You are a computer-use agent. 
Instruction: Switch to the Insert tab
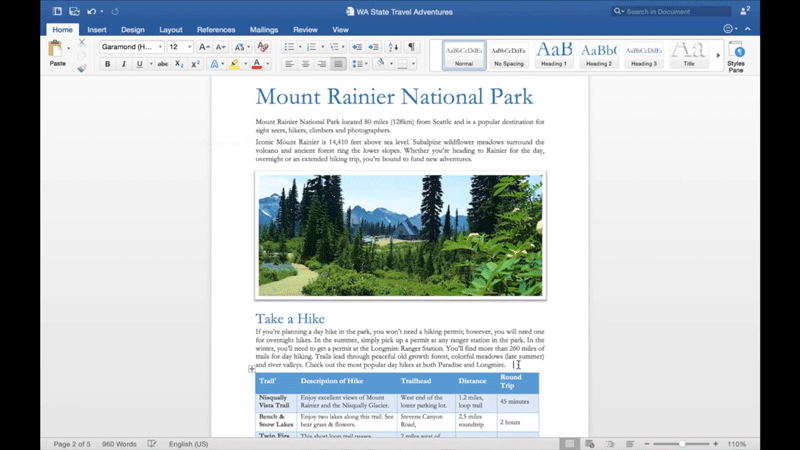[97, 30]
